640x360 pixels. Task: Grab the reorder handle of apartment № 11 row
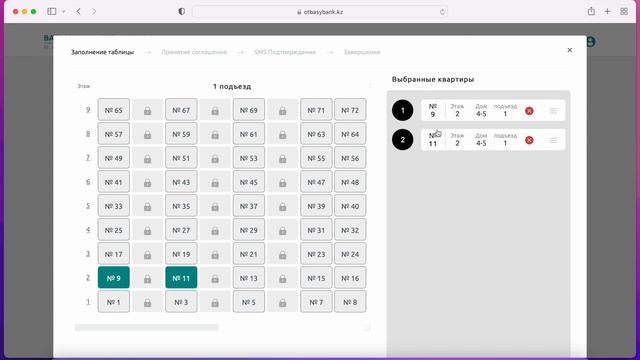pyautogui.click(x=553, y=140)
